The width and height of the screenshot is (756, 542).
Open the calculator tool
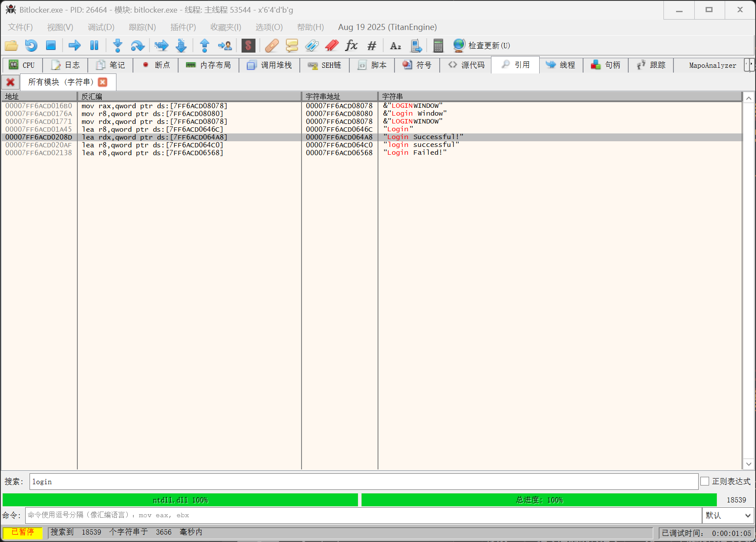pos(438,46)
